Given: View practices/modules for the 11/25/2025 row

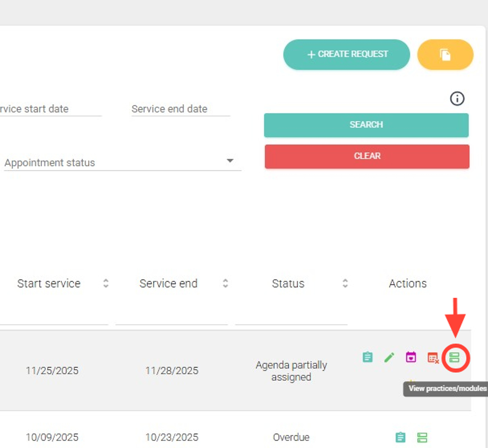Looking at the screenshot, I should point(454,358).
